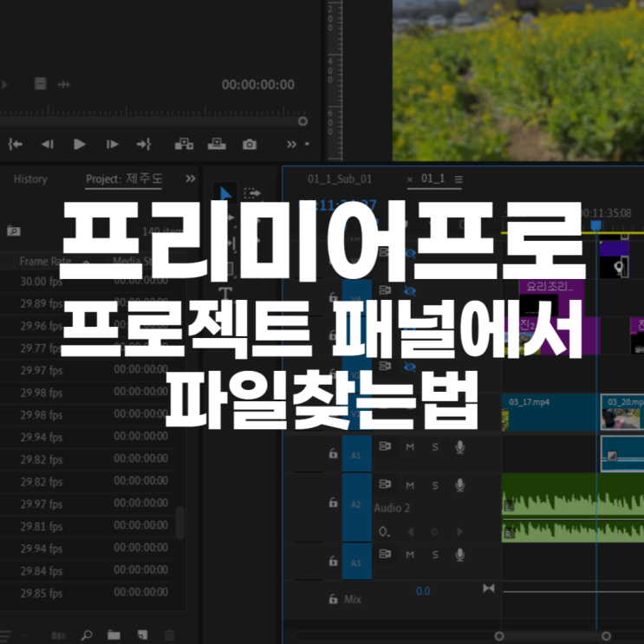644x644 pixels.
Task: Click the timeline zoom scrollbar left handle
Action: pyautogui.click(x=499, y=636)
